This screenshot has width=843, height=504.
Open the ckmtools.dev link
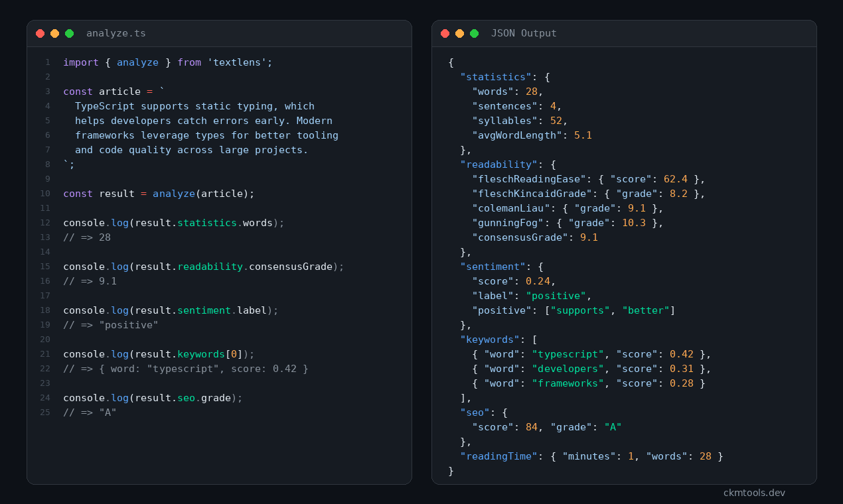[x=754, y=493]
